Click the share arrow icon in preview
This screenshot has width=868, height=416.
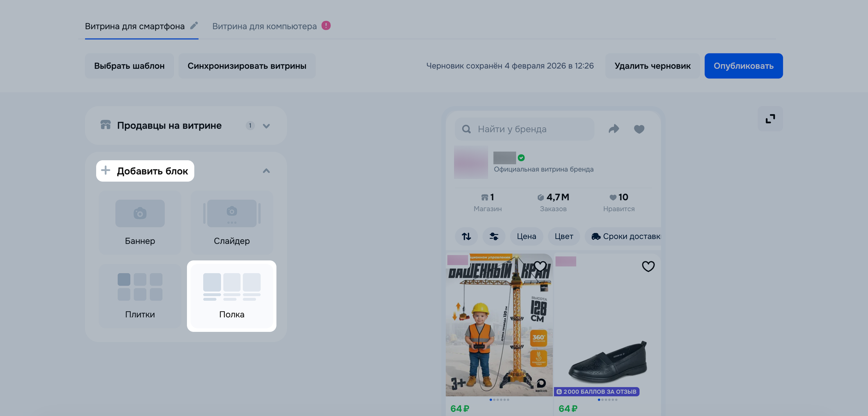pos(614,129)
